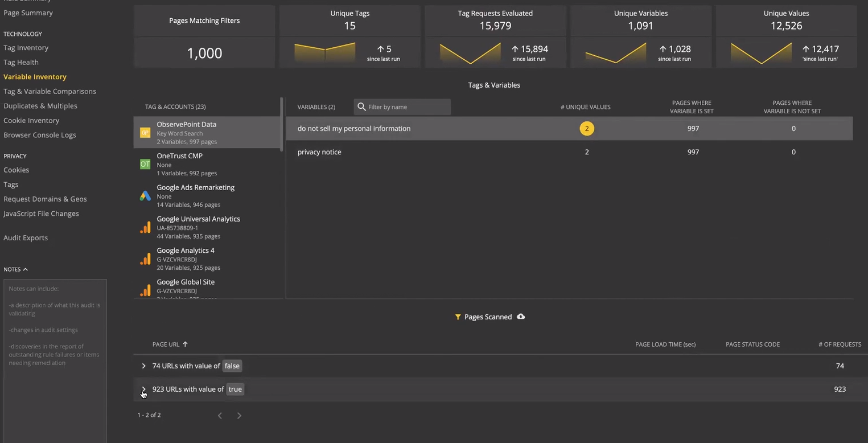
Task: Open Browser Console Logs
Action: [x=40, y=135]
